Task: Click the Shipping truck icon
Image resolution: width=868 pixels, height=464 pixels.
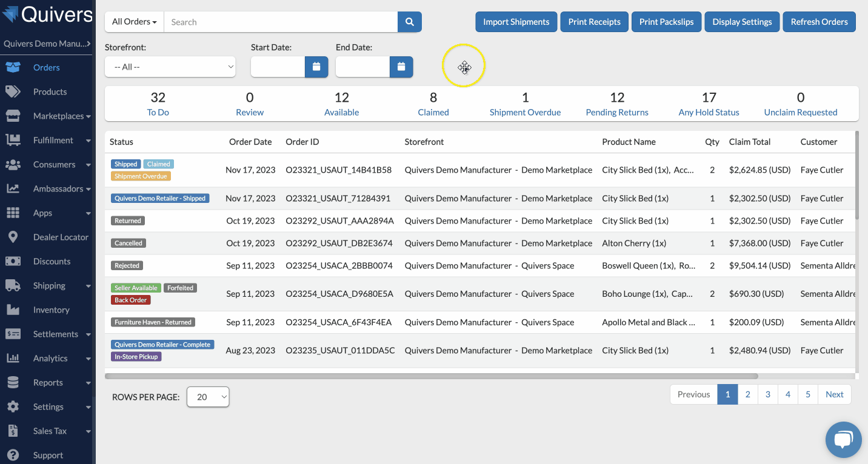Action: pyautogui.click(x=13, y=285)
